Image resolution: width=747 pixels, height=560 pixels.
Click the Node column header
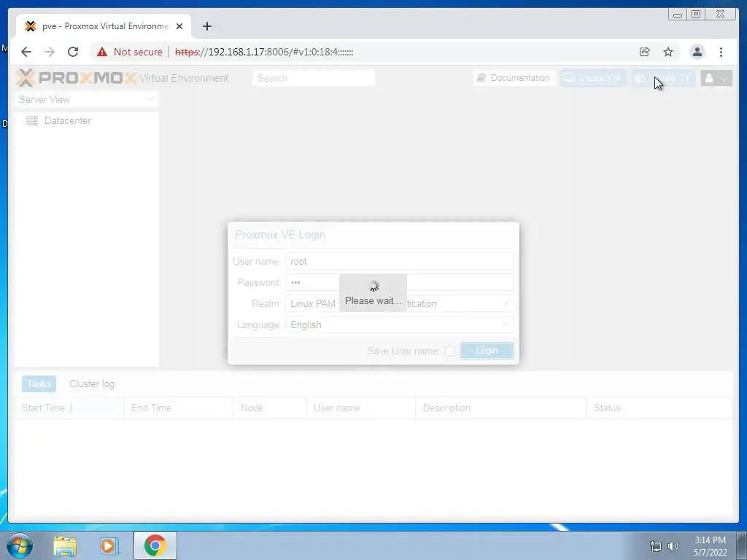[x=270, y=408]
